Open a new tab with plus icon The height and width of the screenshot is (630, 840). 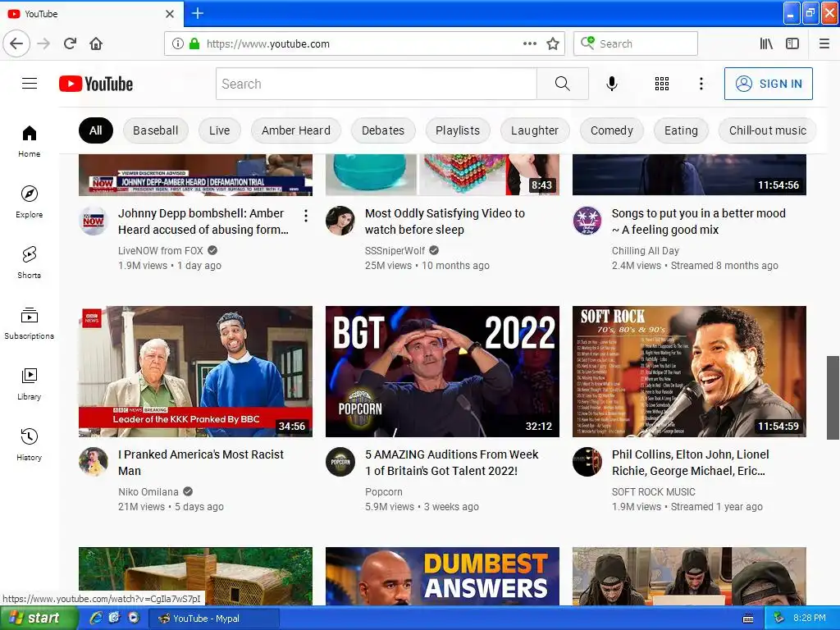tap(197, 13)
